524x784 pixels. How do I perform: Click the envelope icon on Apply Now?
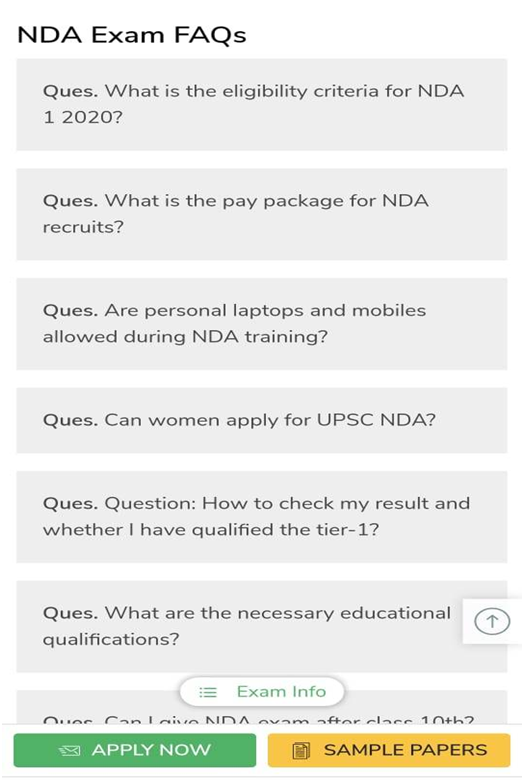(x=70, y=750)
